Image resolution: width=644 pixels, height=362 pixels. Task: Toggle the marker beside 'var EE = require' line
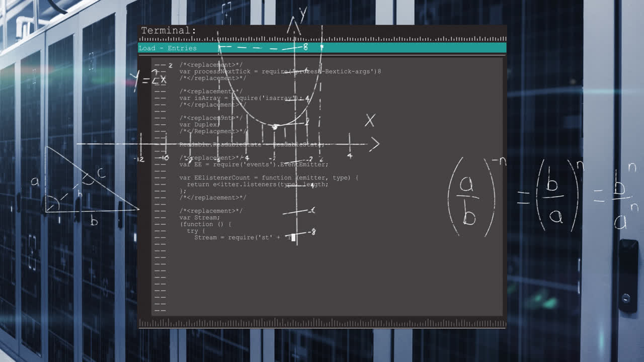161,164
